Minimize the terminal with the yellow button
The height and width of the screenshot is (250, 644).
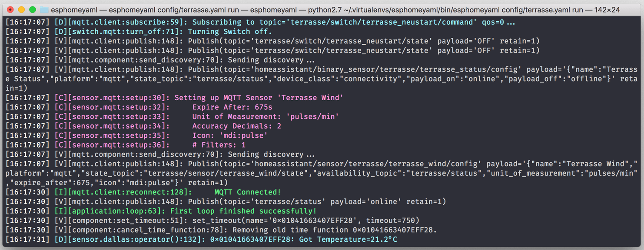(21, 10)
